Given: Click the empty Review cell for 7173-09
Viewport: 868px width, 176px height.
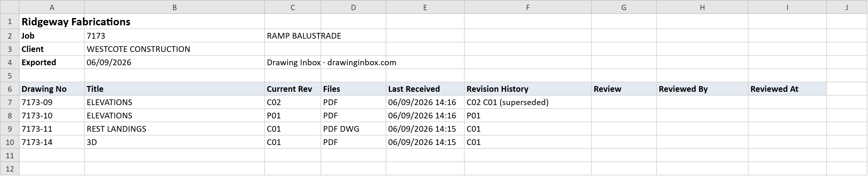Looking at the screenshot, I should [624, 102].
